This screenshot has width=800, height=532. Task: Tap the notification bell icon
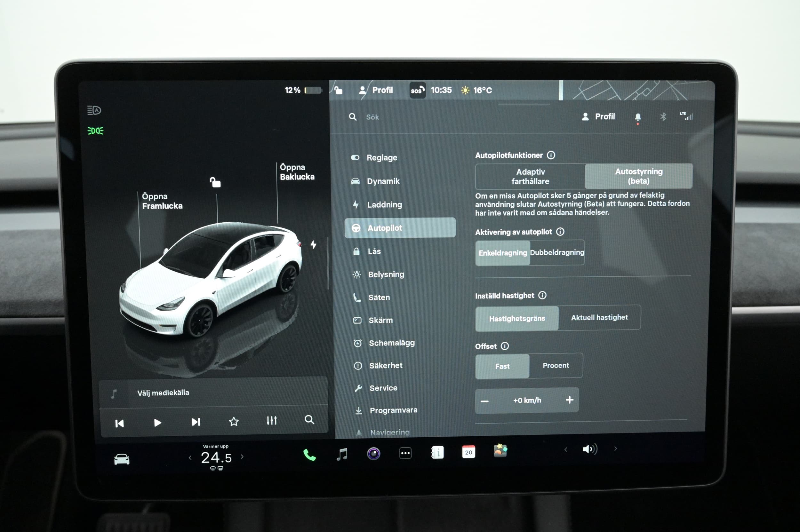(x=638, y=117)
